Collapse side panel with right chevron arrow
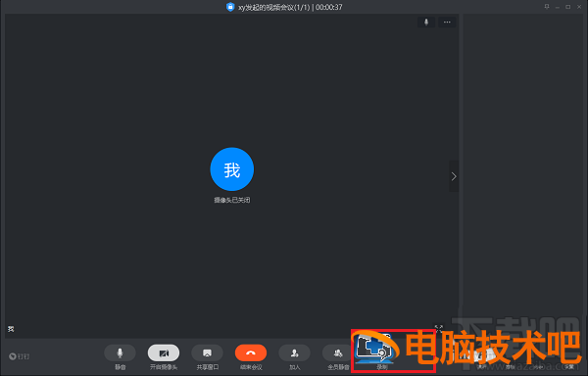The height and width of the screenshot is (376, 588). click(x=454, y=176)
